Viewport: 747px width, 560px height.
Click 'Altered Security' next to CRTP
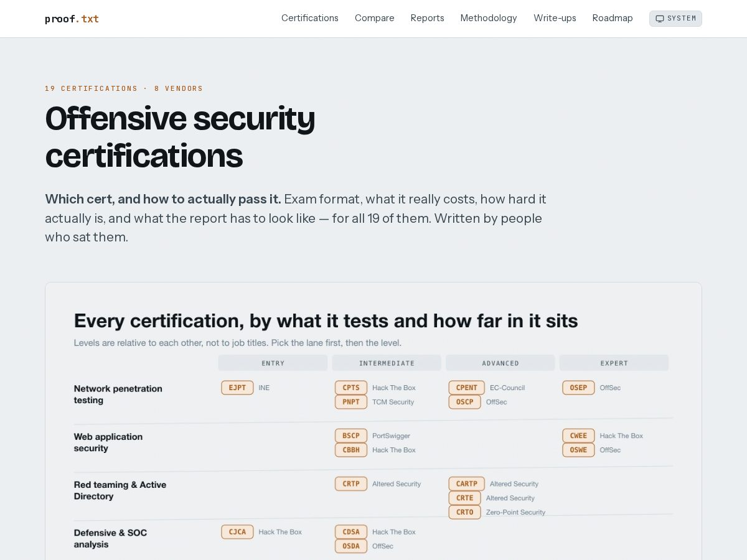[397, 483]
